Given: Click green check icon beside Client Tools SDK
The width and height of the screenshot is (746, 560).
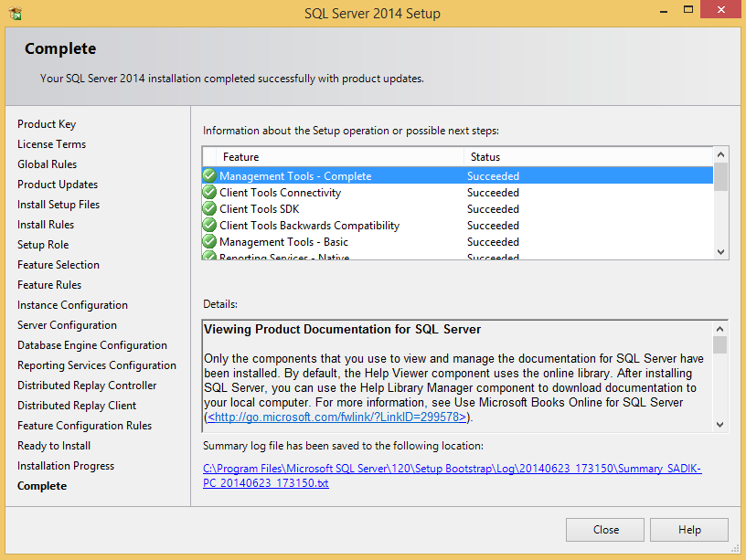Looking at the screenshot, I should (x=209, y=208).
